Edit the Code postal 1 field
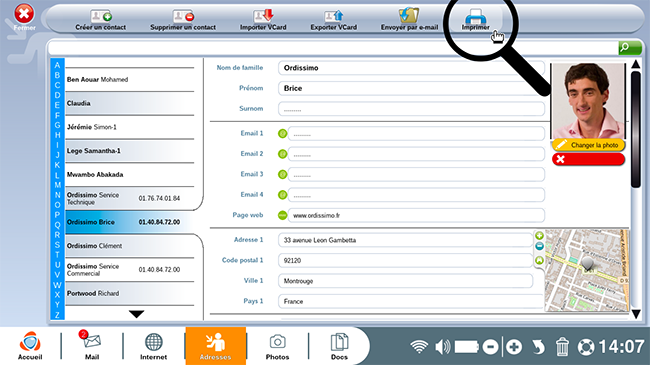 (x=405, y=260)
